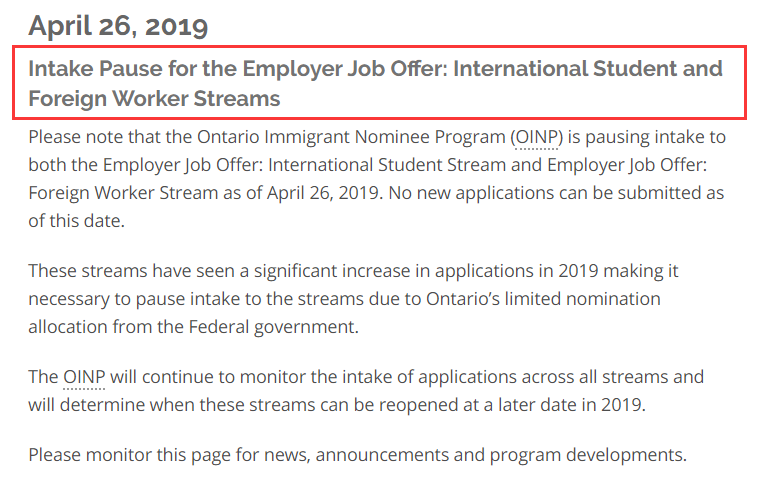Click the OINP abbreviation after "The"
Viewport: 757px width, 477px height.
[84, 377]
